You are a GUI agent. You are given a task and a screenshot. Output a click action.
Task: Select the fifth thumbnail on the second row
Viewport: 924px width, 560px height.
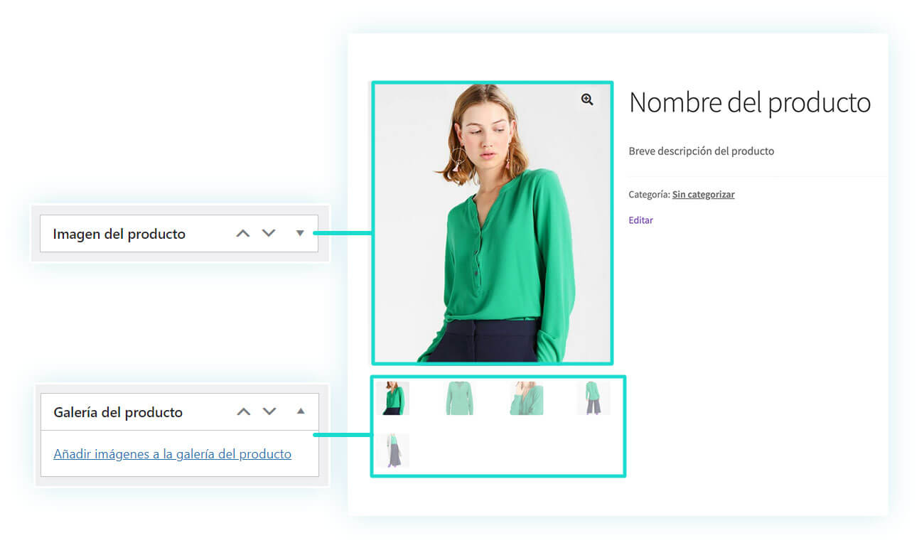coord(392,451)
